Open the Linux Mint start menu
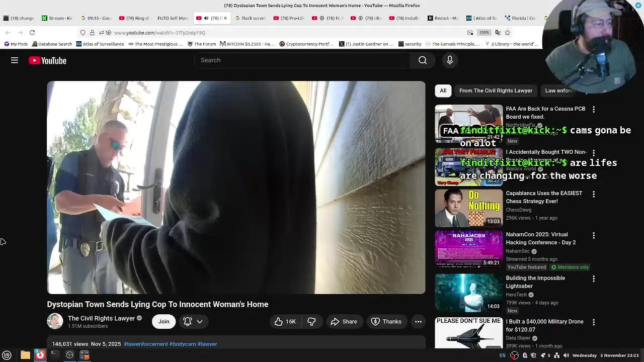644x362 pixels. (x=7, y=355)
